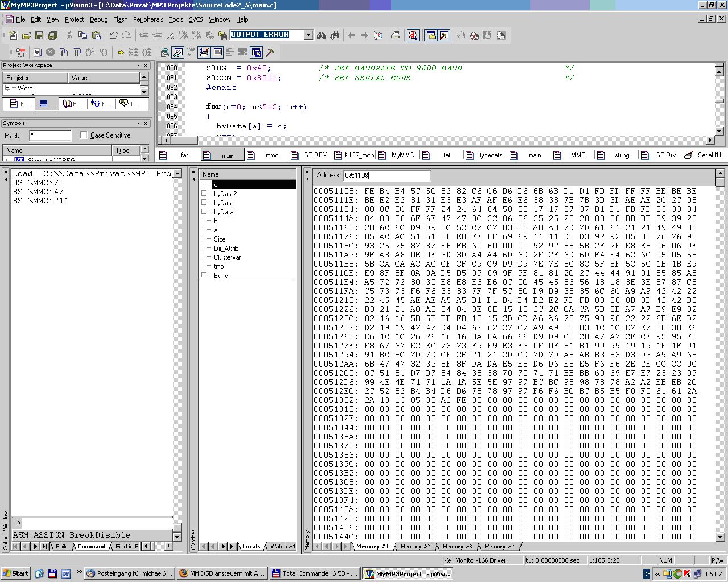Switch to the Posteingang taskbar window
Screen dimensions: 728x582
[129, 573]
